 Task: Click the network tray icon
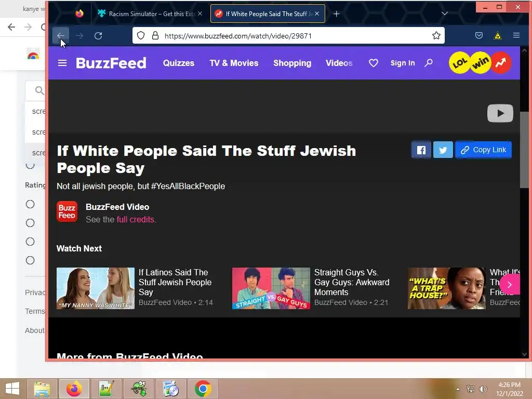point(470,389)
